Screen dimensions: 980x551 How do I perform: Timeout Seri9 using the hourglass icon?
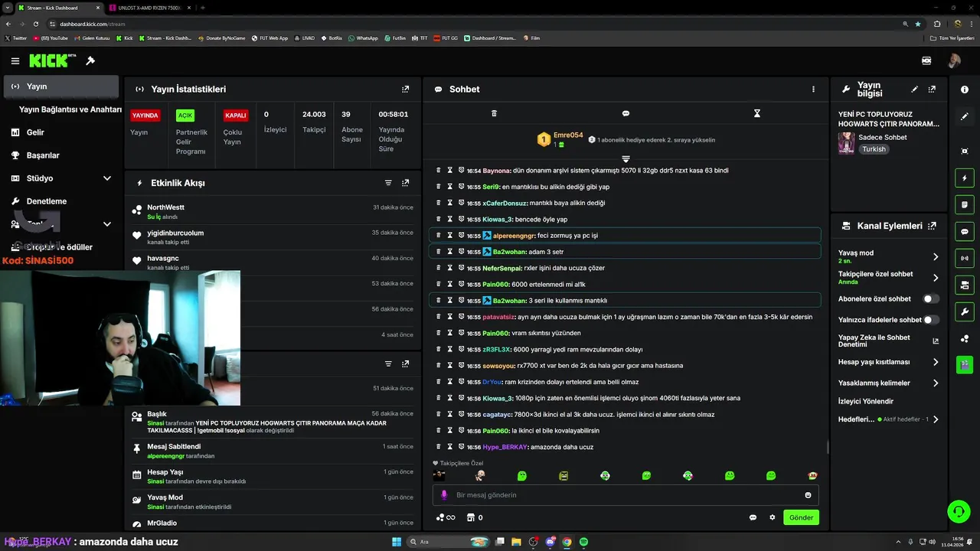[x=450, y=187]
